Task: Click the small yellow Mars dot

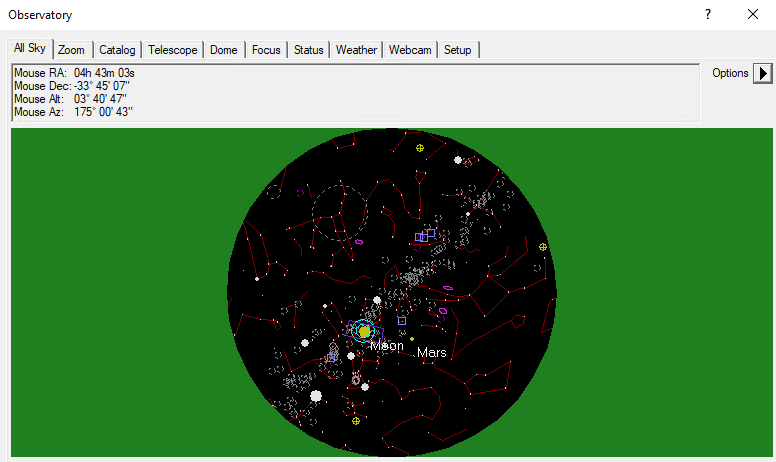Action: click(412, 339)
